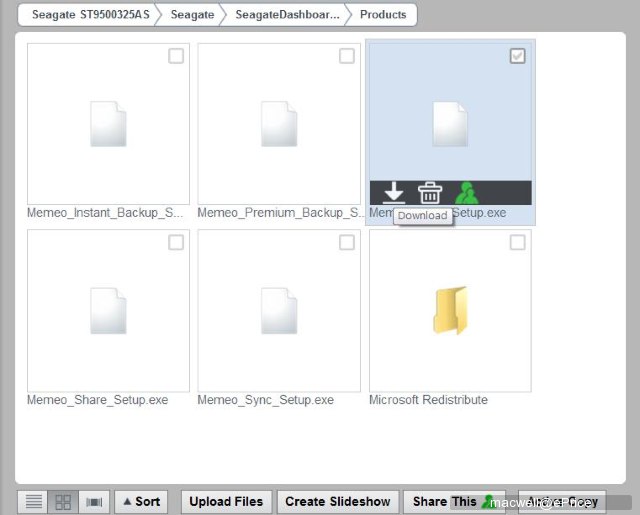This screenshot has width=640, height=515.
Task: Click the Memeo_Share_Setup.exe file icon
Action: (x=108, y=311)
